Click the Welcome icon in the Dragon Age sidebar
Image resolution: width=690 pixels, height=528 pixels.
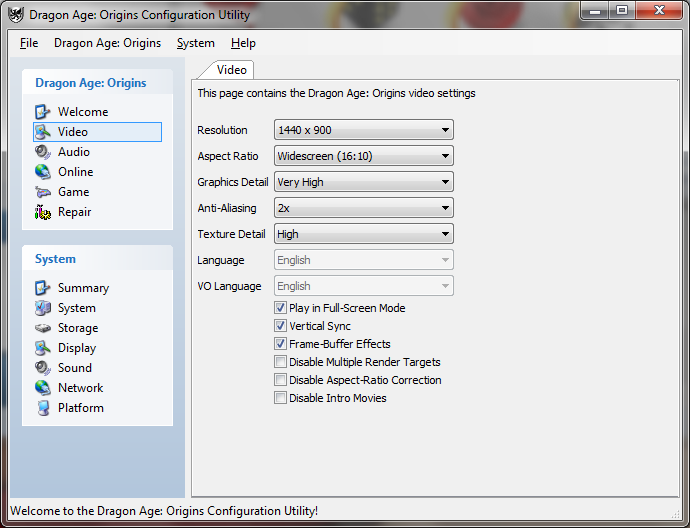(43, 112)
